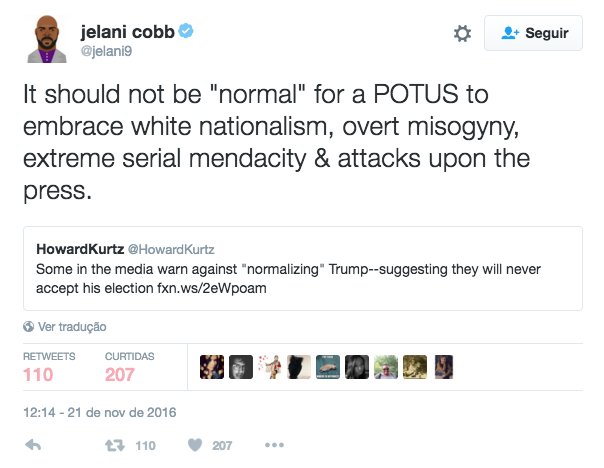Open the fxn.ws/2eWpoam link
The image size is (604, 468).
(x=211, y=288)
